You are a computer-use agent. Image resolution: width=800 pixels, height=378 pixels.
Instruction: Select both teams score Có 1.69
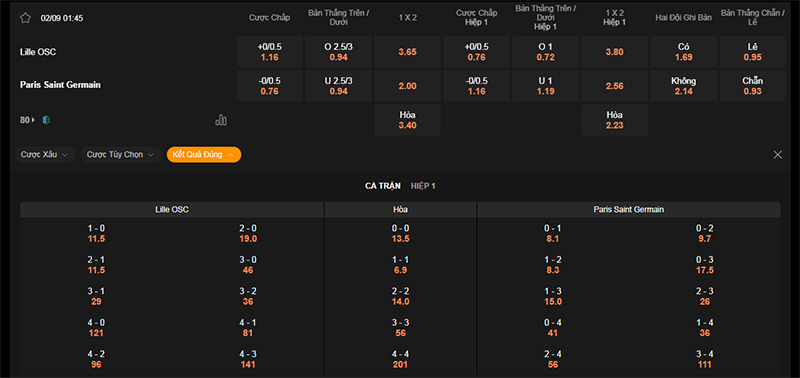684,52
